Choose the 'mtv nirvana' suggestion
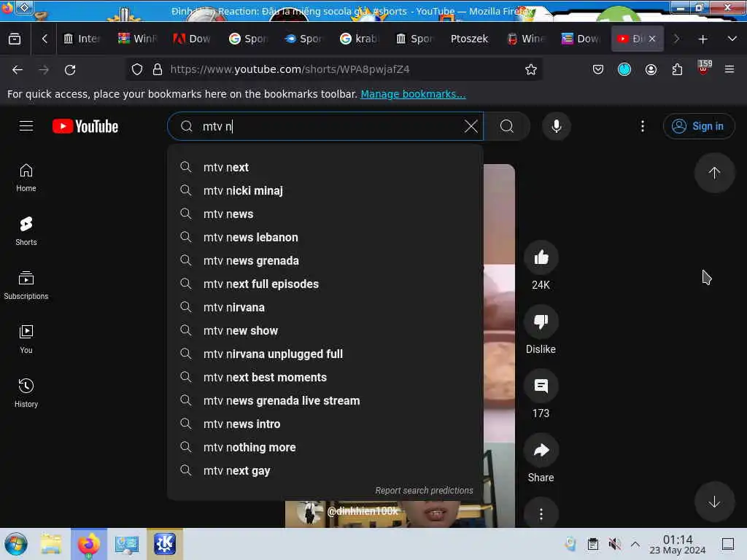This screenshot has width=747, height=560. 325,307
